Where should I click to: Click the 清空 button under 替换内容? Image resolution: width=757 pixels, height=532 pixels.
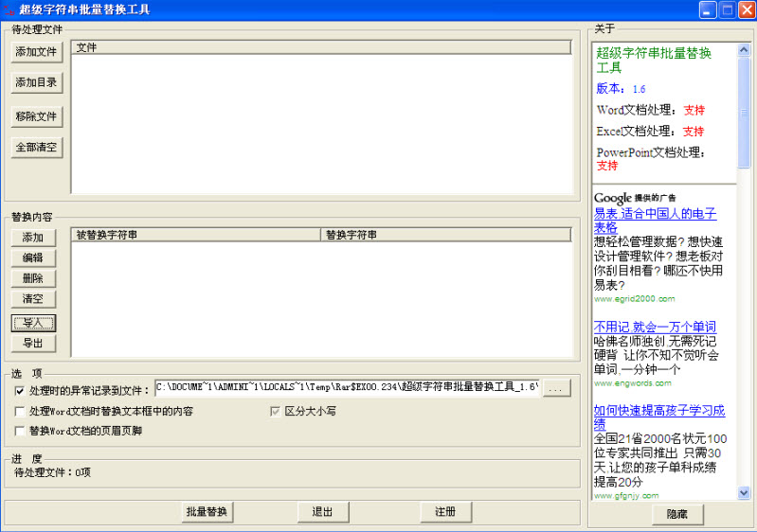33,298
